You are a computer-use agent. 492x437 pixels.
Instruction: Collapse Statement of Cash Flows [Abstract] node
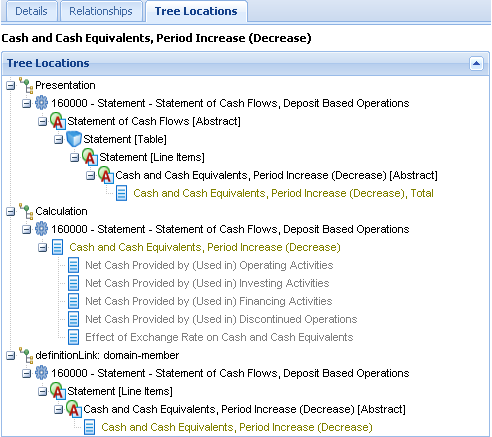(43, 122)
